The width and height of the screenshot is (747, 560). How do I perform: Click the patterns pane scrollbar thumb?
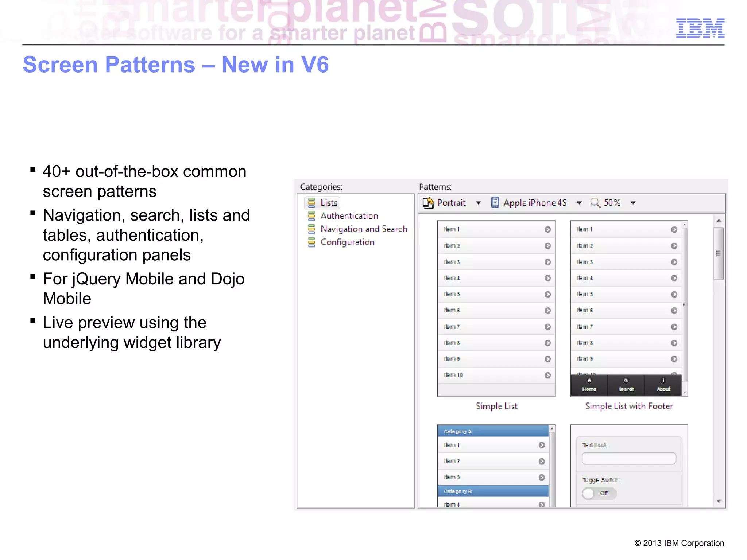[x=719, y=254]
